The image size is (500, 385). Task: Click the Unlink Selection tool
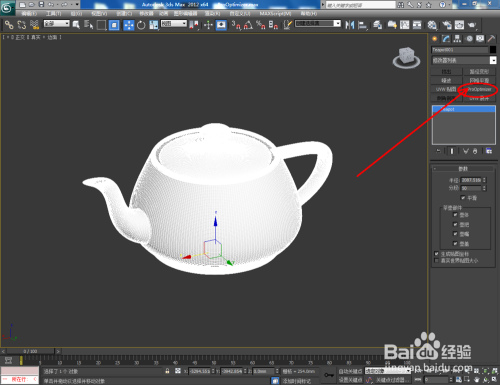point(22,25)
